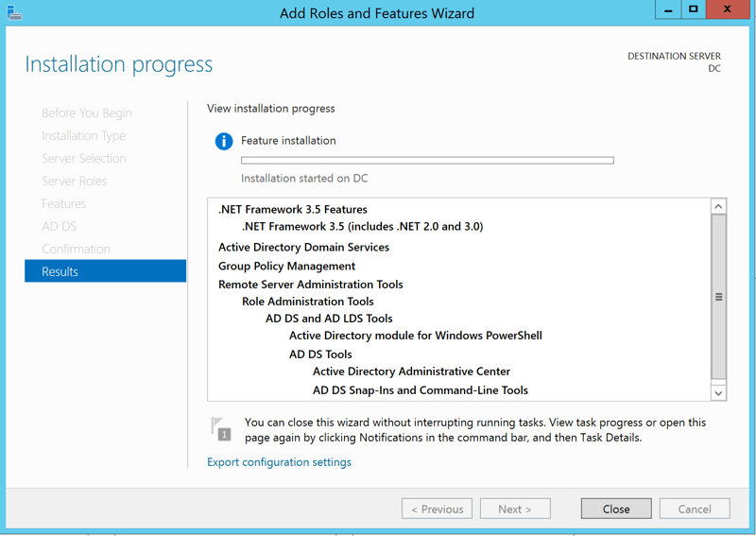Image resolution: width=756 pixels, height=536 pixels.
Task: Select Active Directory Administrative Center item
Action: 411,372
